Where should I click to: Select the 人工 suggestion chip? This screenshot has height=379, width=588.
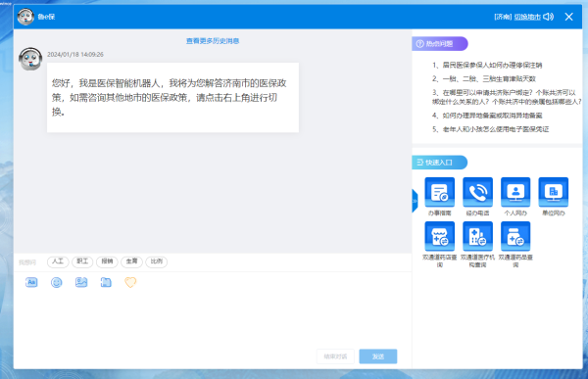(58, 261)
